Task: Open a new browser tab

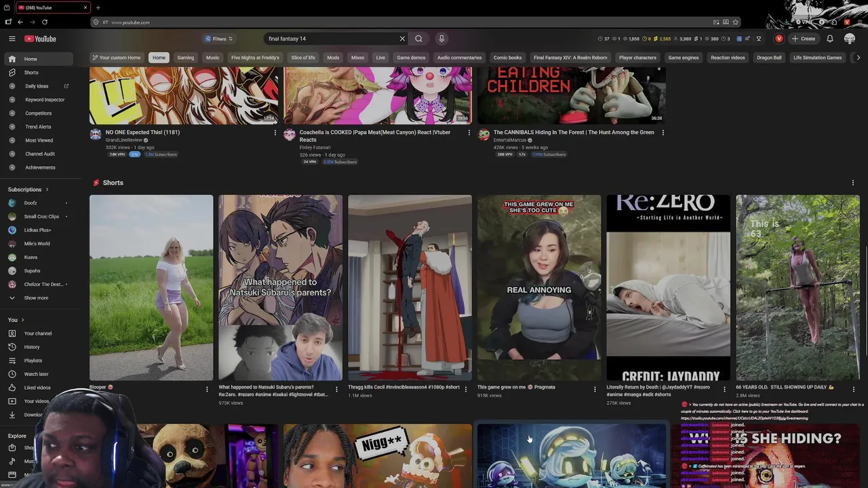Action: (98, 7)
